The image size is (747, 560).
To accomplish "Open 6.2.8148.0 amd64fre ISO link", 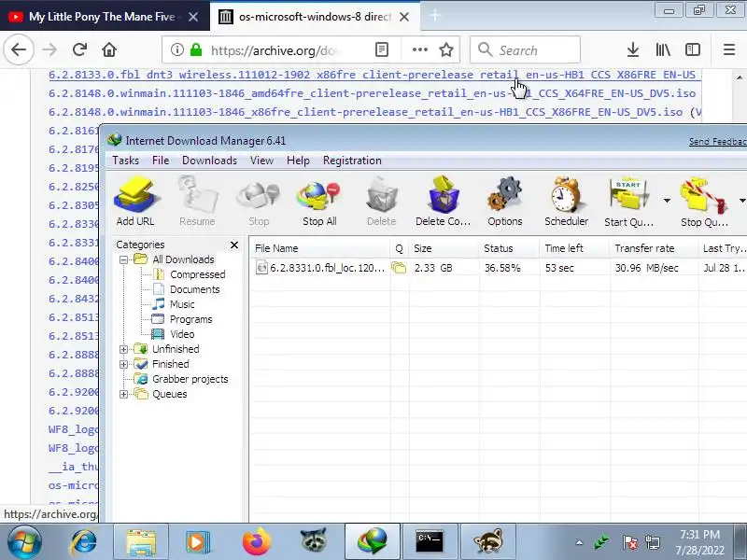I will [372, 93].
